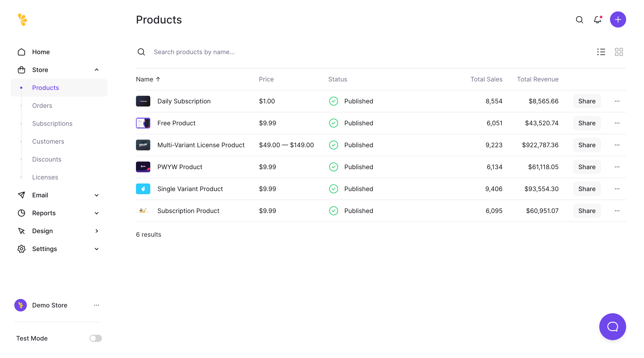Open the Demo Store options ellipsis
The height and width of the screenshot is (358, 644).
97,305
